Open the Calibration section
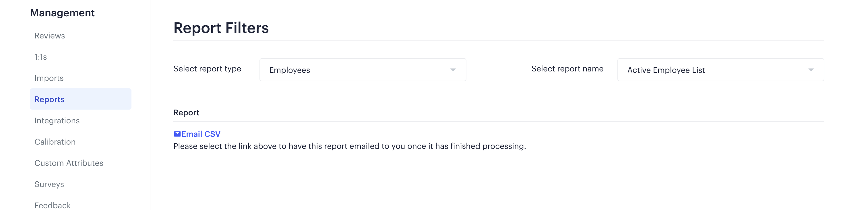 coord(55,142)
